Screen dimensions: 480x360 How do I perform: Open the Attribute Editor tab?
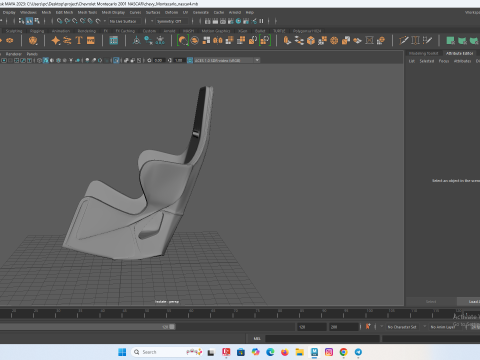460,53
